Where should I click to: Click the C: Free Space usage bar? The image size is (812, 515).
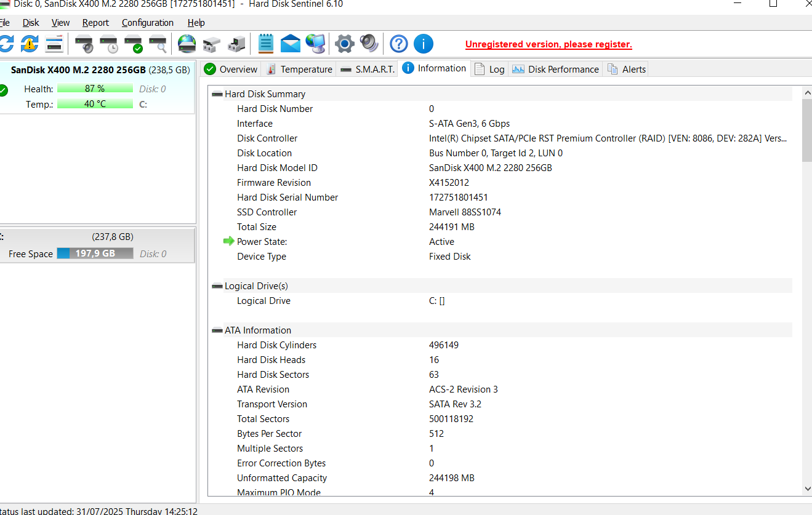(x=95, y=254)
